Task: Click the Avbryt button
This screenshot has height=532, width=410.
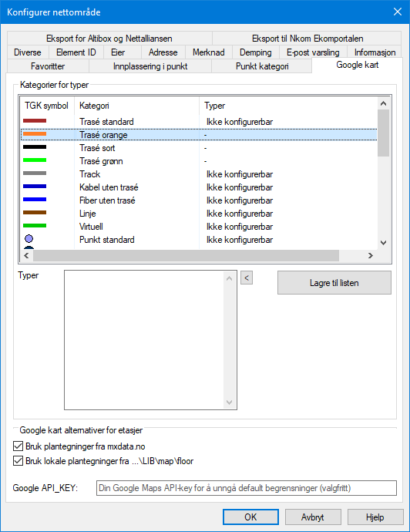Action: coord(313,517)
